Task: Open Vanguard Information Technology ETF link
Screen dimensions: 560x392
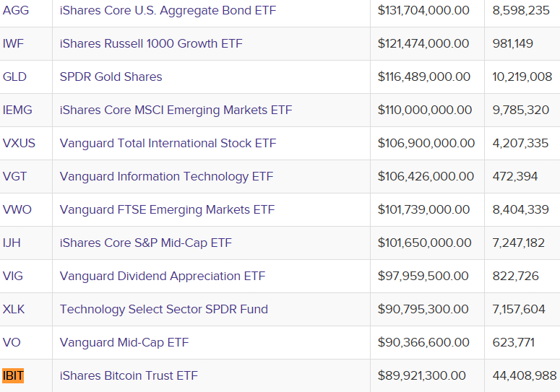Action: pyautogui.click(x=166, y=177)
